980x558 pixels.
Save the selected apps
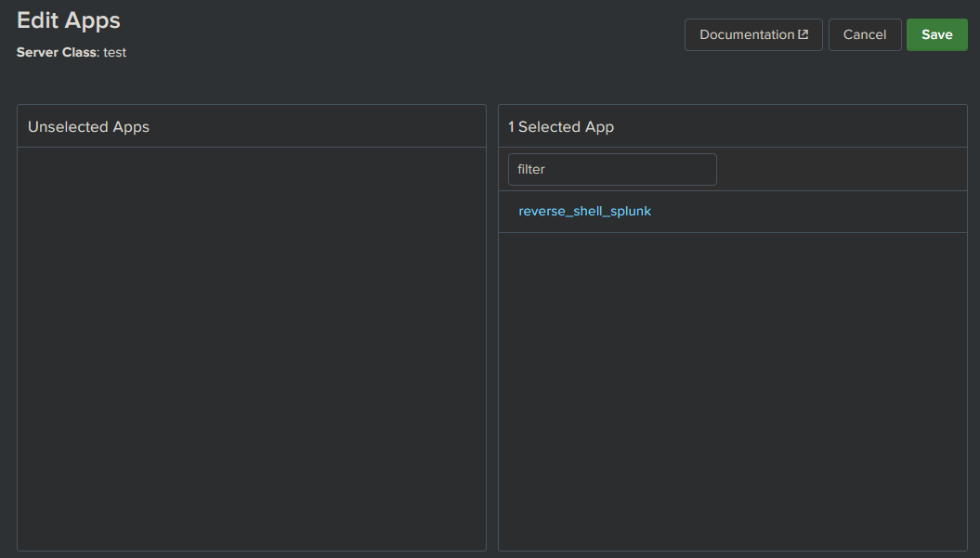(937, 35)
